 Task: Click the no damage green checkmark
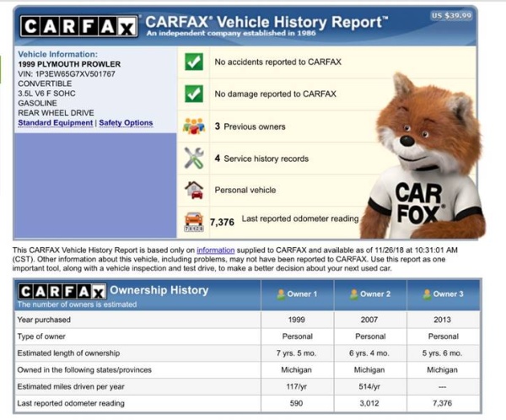pos(194,94)
